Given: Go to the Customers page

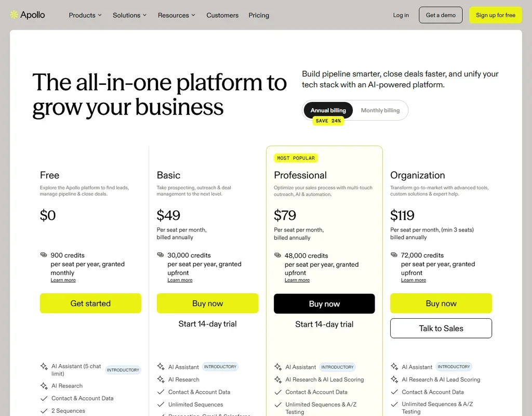Looking at the screenshot, I should pos(222,15).
